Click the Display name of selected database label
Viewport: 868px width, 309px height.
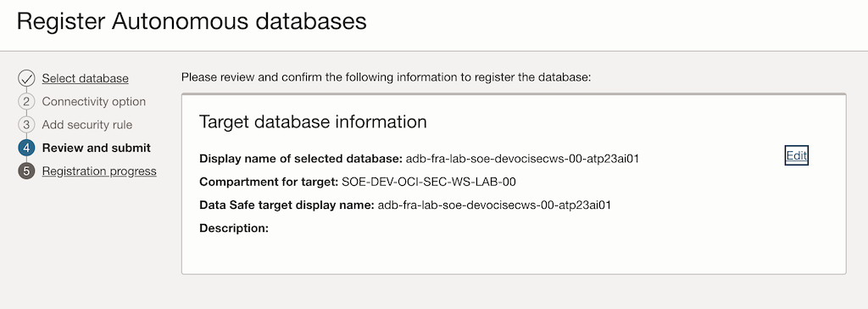point(301,159)
